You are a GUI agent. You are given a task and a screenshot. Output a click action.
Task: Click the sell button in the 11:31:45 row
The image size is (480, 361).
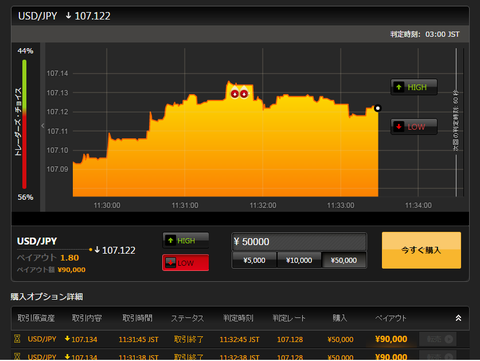pos(438,339)
